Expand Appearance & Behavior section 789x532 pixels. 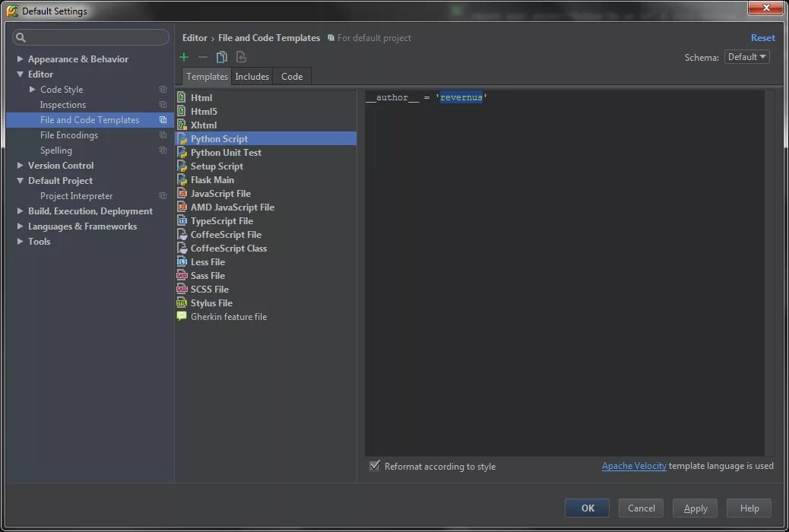pyautogui.click(x=20, y=59)
